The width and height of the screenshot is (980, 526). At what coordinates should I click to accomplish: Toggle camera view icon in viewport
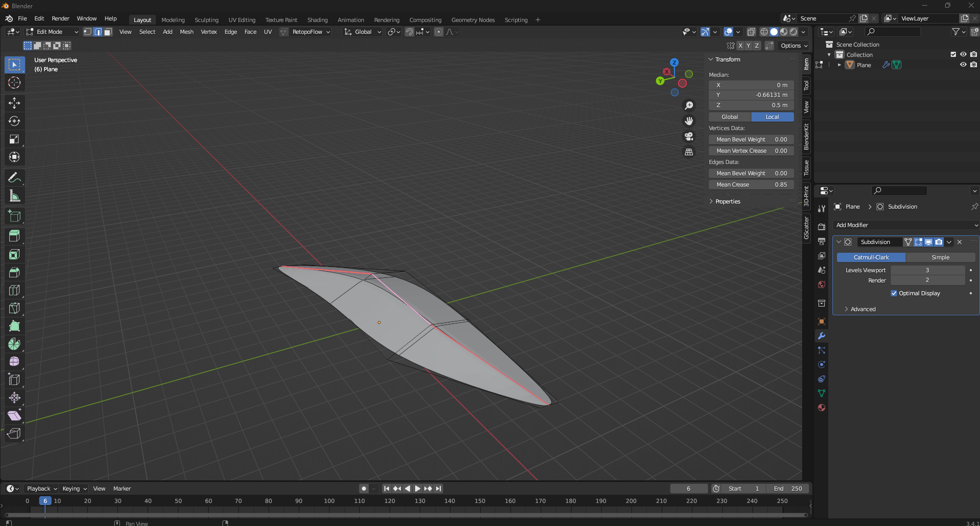689,136
